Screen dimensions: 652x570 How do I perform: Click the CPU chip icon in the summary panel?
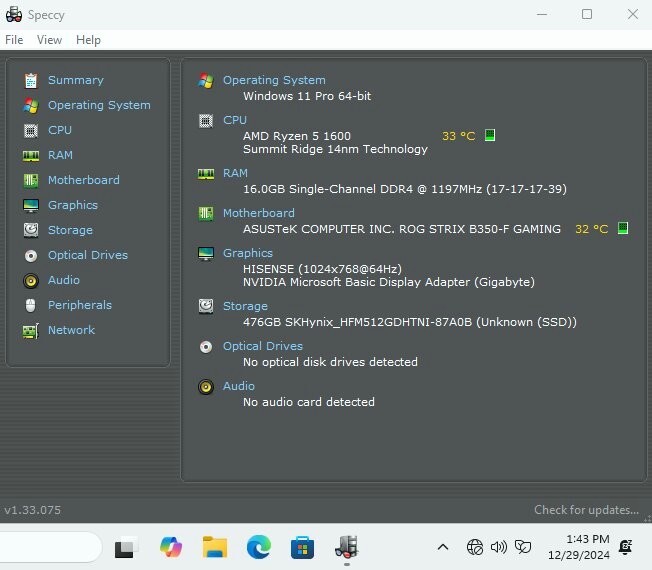[206, 121]
